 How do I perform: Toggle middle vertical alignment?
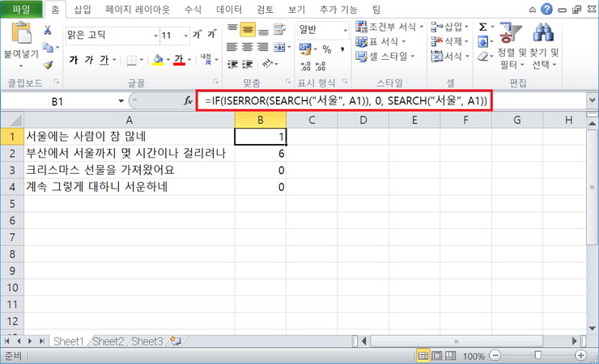pos(249,28)
